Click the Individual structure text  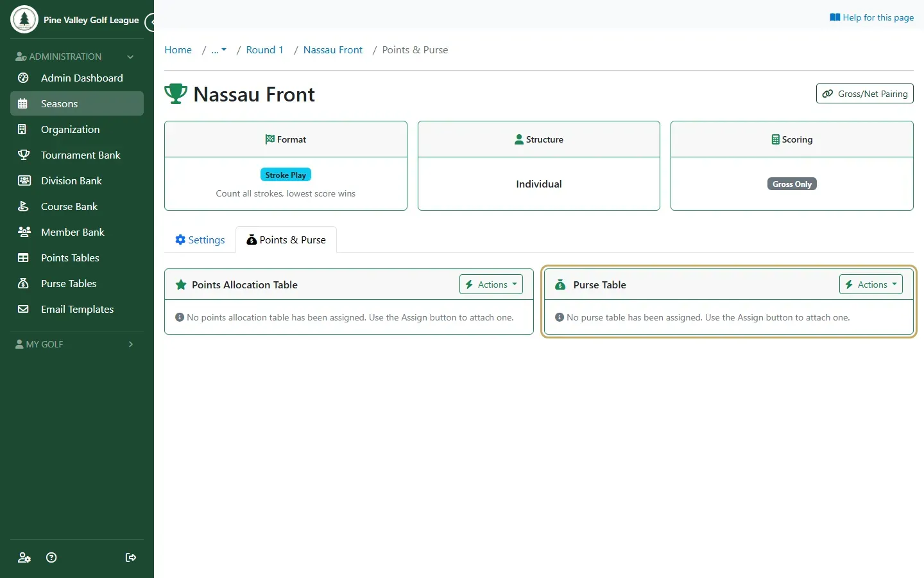tap(539, 184)
